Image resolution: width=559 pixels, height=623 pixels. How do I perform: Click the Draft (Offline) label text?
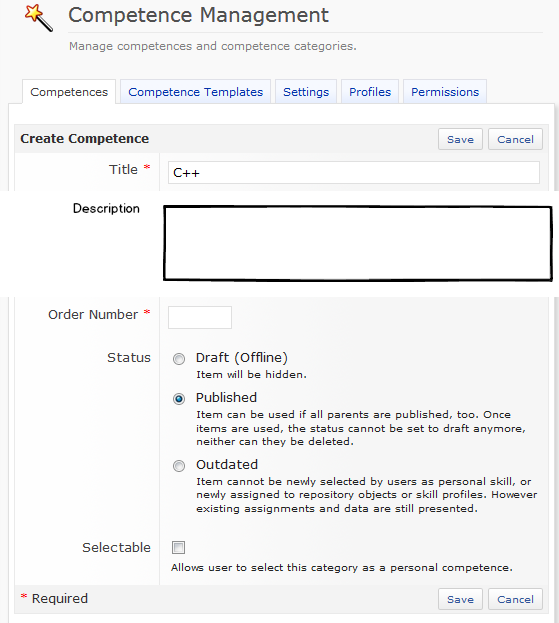[x=242, y=358]
